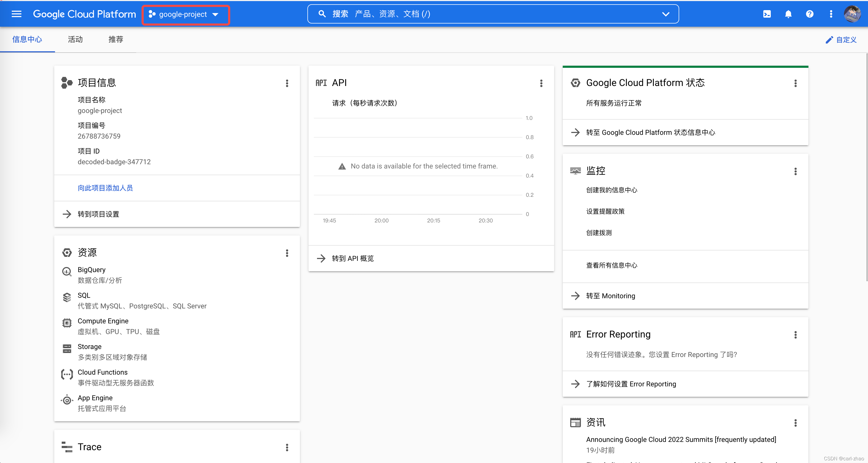Open the 监控 card more options
Viewport: 868px width, 463px height.
pyautogui.click(x=795, y=171)
